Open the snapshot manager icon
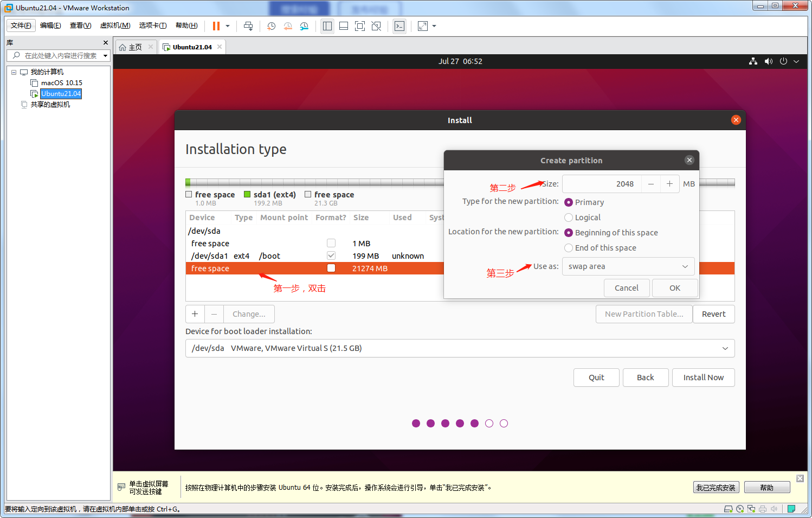Viewport: 812px width, 518px height. point(304,26)
